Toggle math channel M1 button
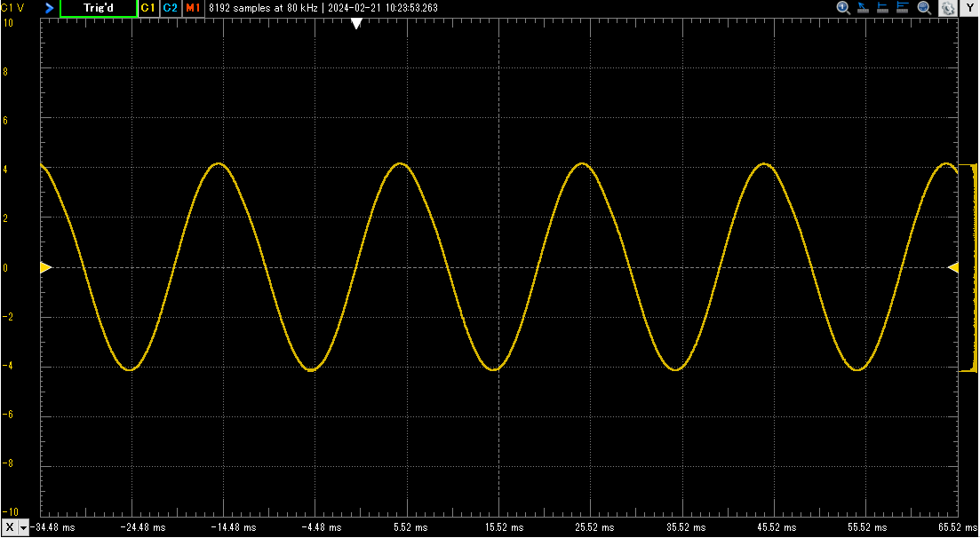This screenshot has height=538, width=980. 193,8
